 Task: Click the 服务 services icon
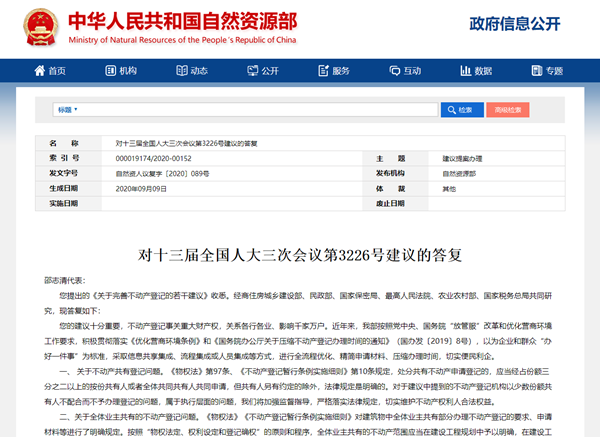[325, 71]
